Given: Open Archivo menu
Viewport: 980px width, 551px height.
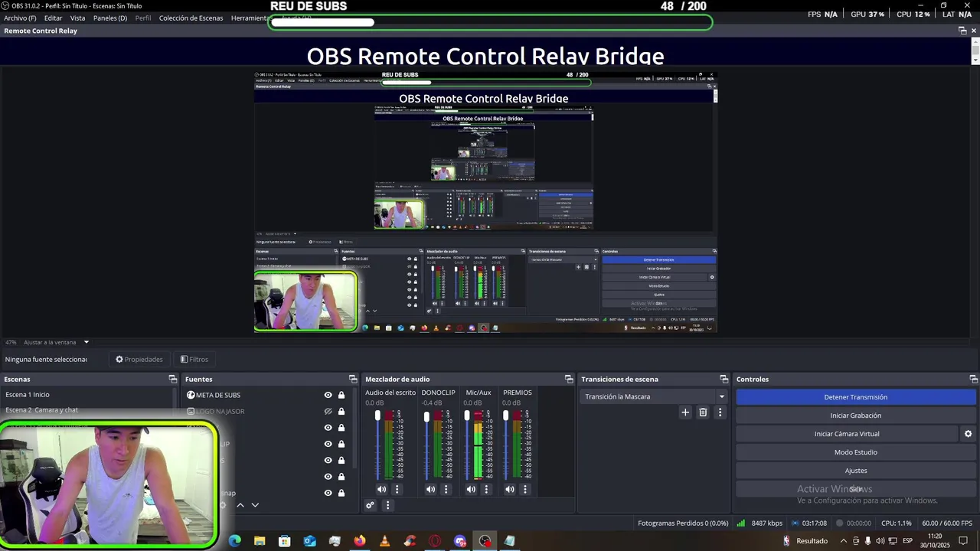Looking at the screenshot, I should (x=20, y=18).
